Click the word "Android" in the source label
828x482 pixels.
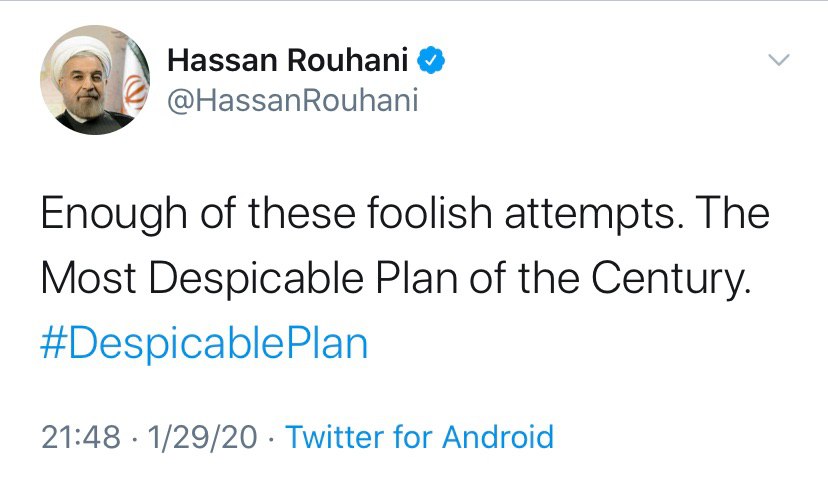click(x=496, y=436)
